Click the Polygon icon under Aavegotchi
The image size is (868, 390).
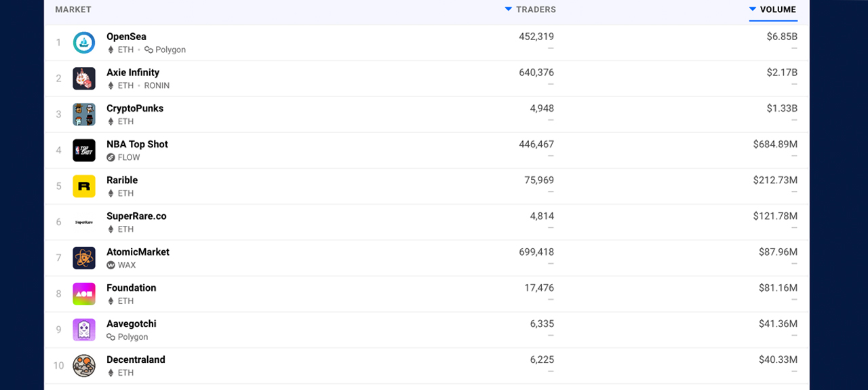(x=111, y=337)
